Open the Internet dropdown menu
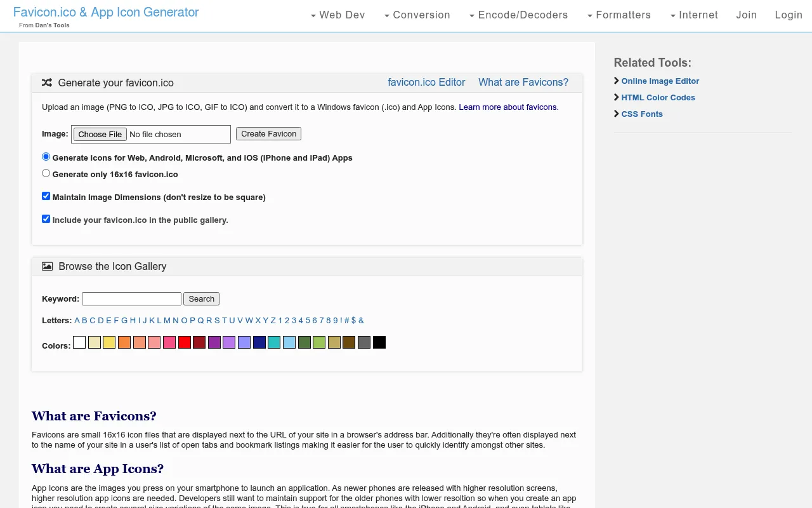The height and width of the screenshot is (508, 812). coord(694,15)
